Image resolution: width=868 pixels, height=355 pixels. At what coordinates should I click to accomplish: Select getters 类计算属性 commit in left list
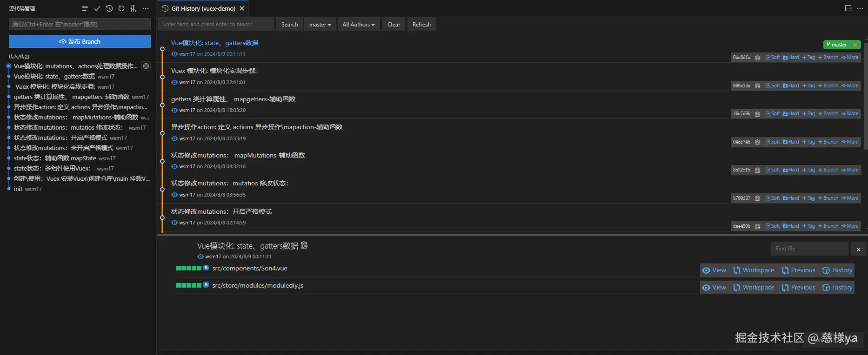pos(79,97)
